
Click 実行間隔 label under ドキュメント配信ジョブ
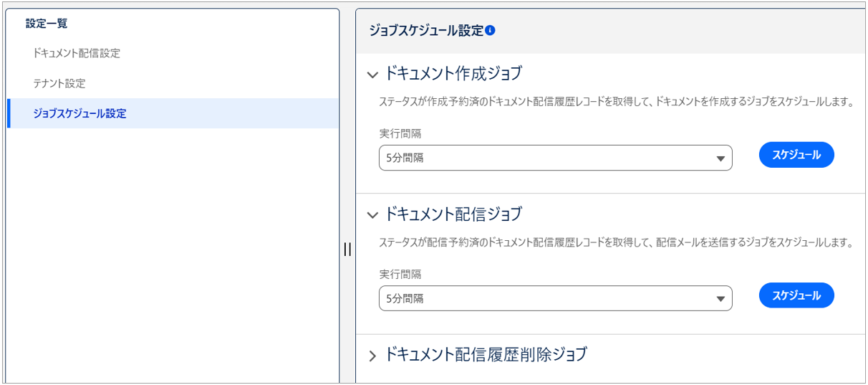coord(400,275)
